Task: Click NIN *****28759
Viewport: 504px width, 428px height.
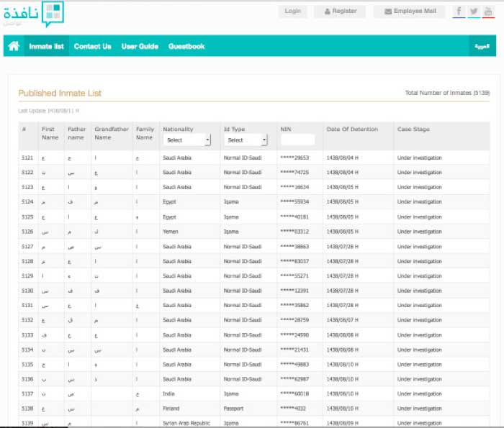Action: pos(294,320)
